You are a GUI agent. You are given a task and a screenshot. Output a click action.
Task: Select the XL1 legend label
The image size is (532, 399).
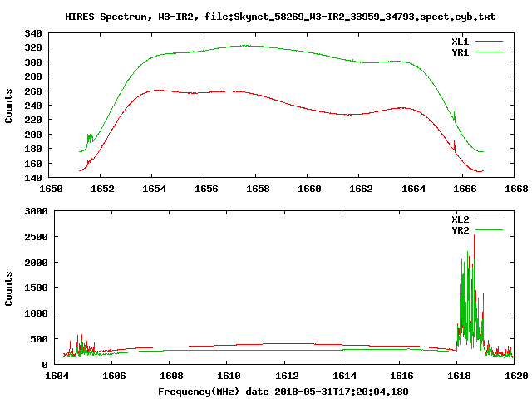pyautogui.click(x=460, y=42)
